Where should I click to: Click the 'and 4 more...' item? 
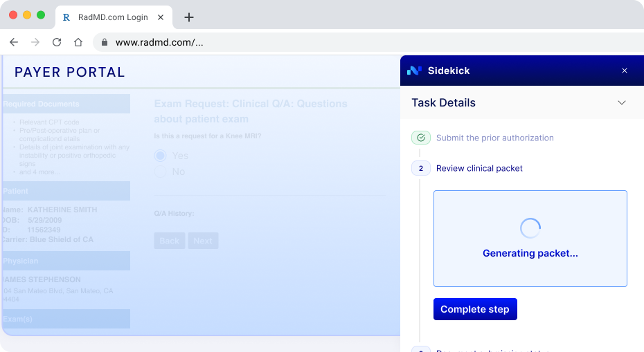coord(39,172)
